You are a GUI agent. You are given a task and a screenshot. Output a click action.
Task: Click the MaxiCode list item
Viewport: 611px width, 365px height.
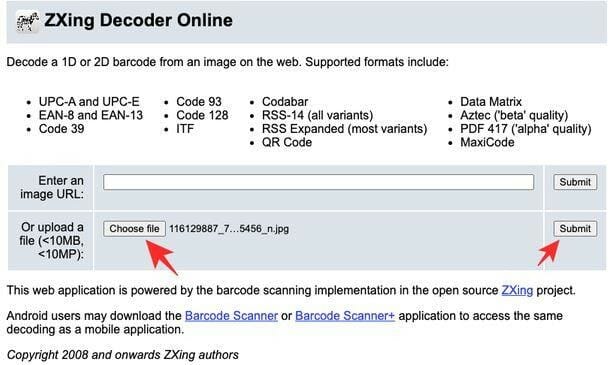[x=487, y=143]
